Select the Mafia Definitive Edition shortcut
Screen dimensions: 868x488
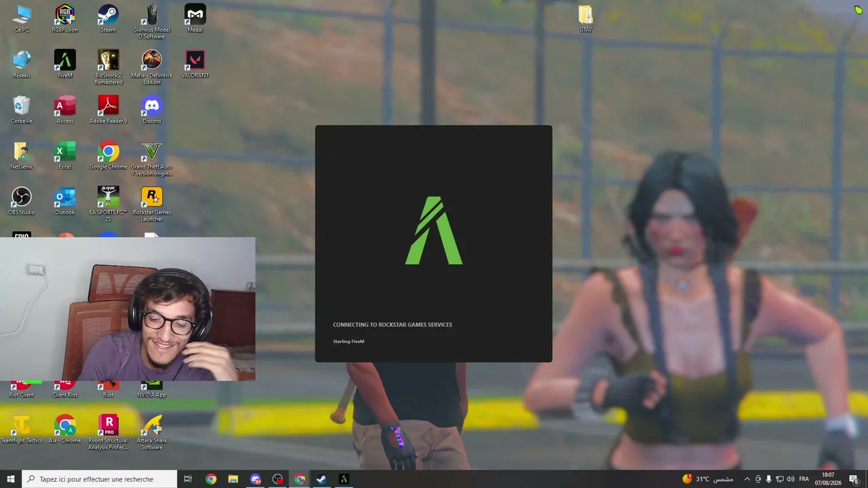tap(152, 68)
